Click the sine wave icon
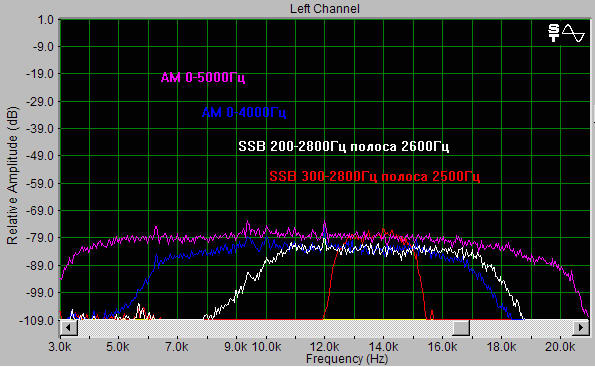 [573, 33]
